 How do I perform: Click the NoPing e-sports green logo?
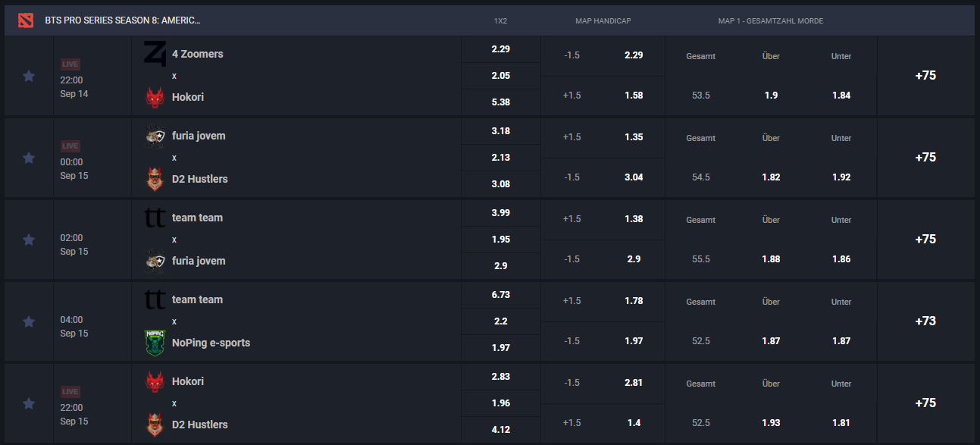[x=155, y=343]
